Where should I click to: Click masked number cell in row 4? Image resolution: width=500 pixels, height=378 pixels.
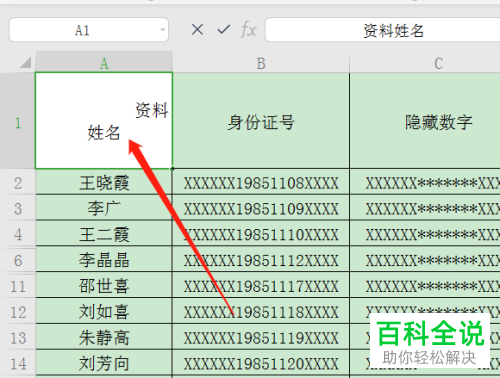click(x=425, y=234)
